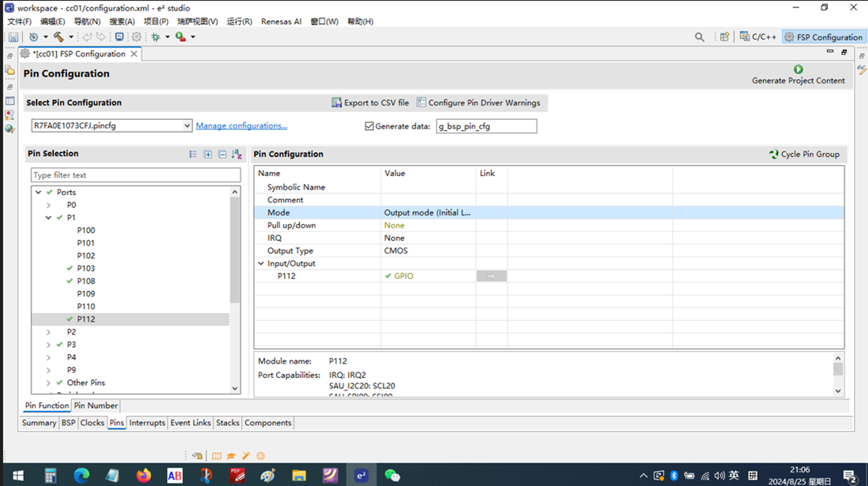Click the Symbolic Name row
Viewport: 868px width, 486px height.
(x=549, y=187)
